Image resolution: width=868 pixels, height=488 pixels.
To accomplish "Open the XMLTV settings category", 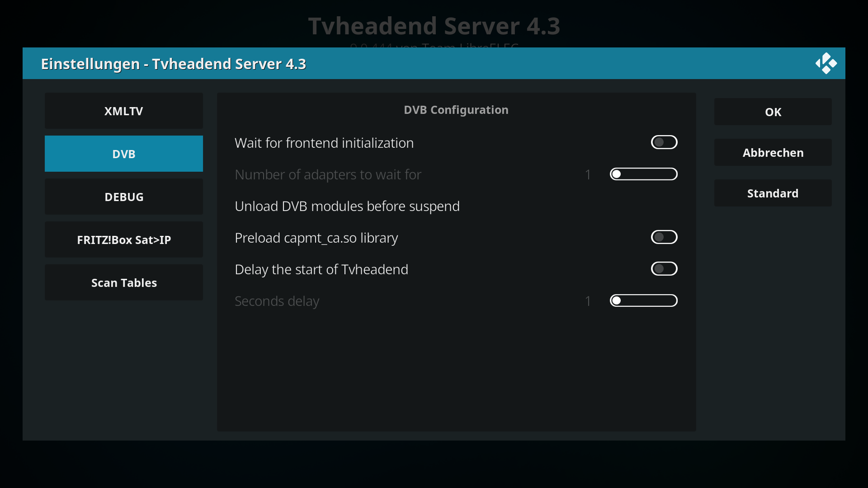I will pos(124,111).
